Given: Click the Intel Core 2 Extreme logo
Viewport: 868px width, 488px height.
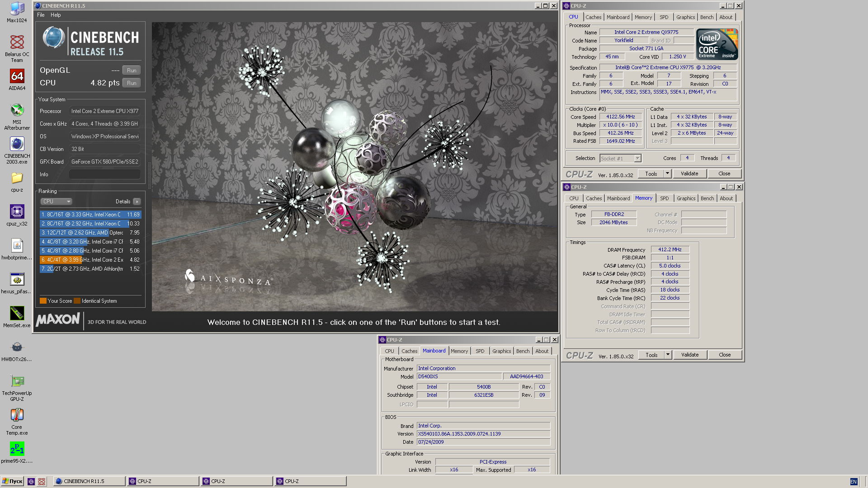Looking at the screenshot, I should 717,44.
